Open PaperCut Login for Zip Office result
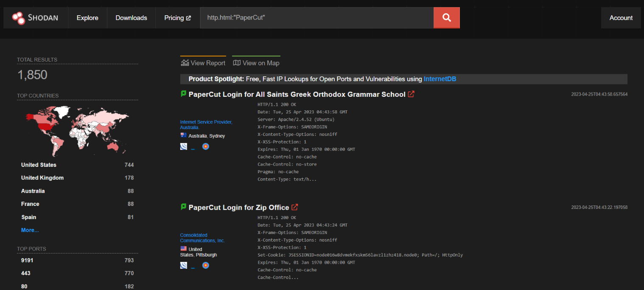 coord(239,207)
